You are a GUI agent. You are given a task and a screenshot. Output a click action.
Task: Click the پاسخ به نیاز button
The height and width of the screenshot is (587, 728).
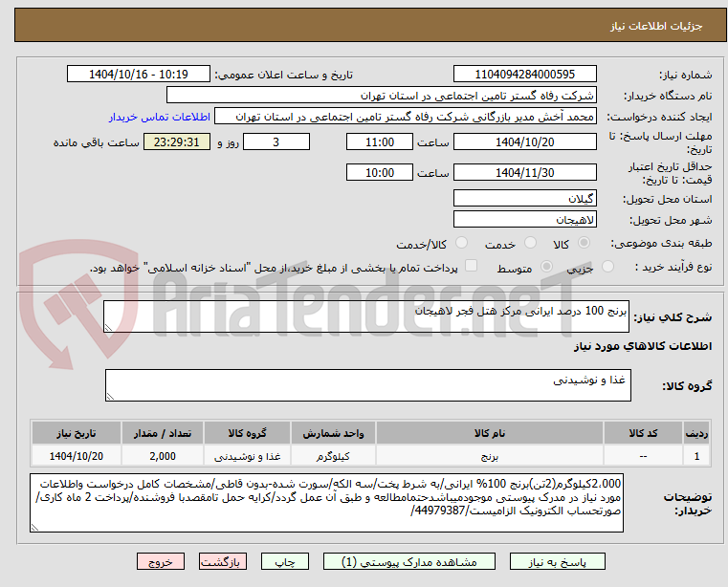557,561
